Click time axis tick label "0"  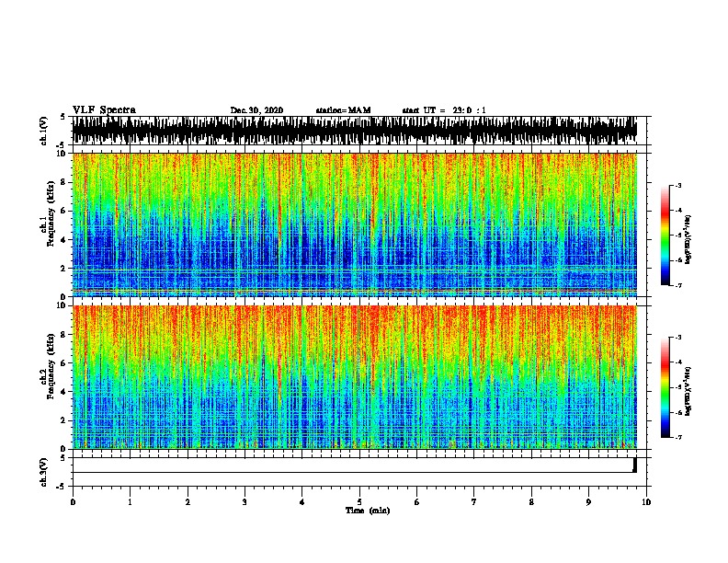(x=73, y=502)
